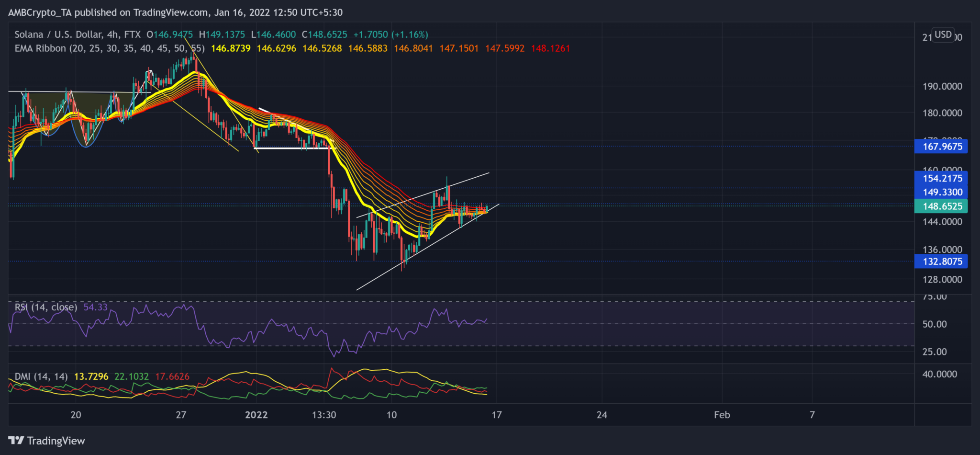Click the EMA Ribbon indicator legend

[x=110, y=48]
